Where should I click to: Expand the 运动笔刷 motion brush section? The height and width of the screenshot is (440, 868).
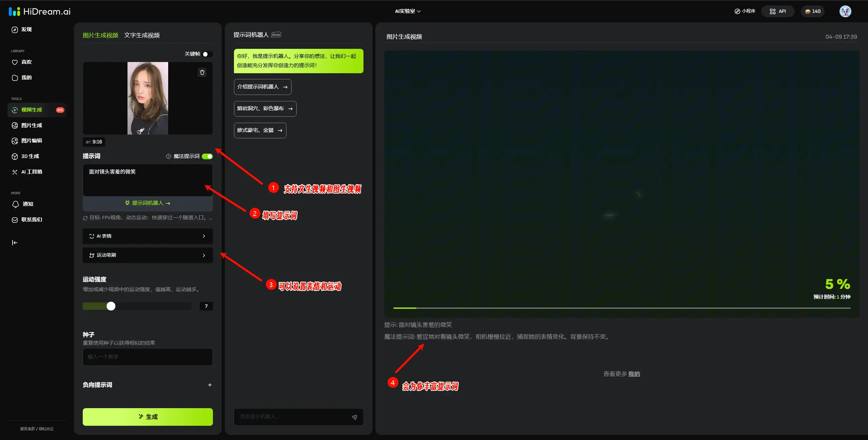[147, 255]
